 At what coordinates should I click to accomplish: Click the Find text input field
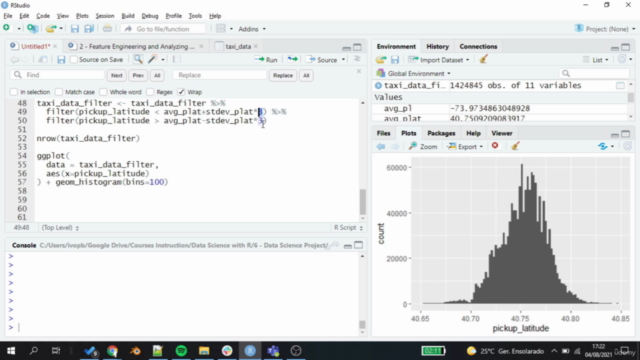pyautogui.click(x=57, y=75)
